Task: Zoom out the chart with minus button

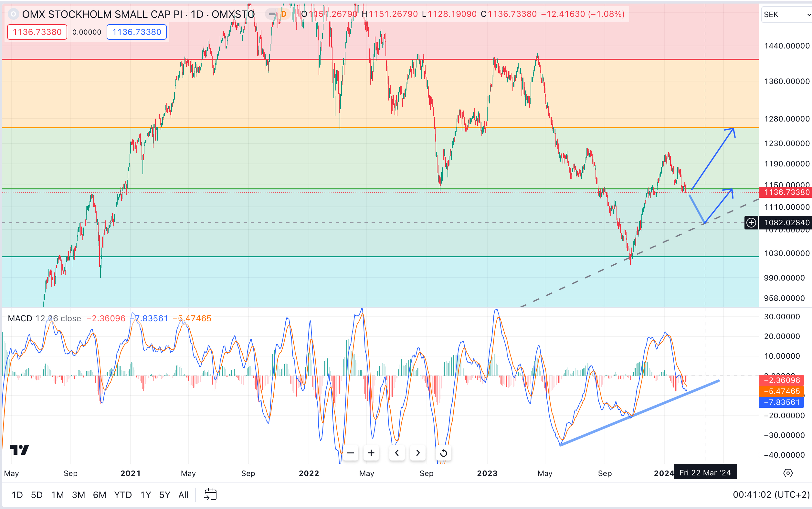Action: click(x=350, y=453)
